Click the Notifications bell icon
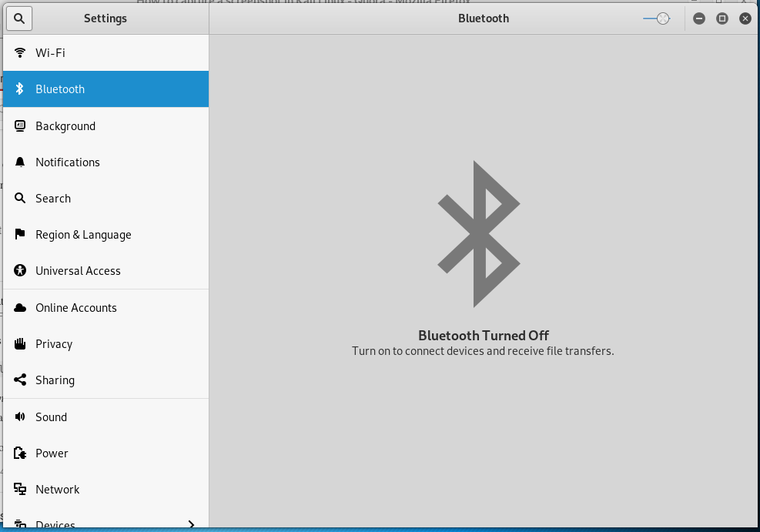Viewport: 760px width, 532px height. pyautogui.click(x=20, y=162)
